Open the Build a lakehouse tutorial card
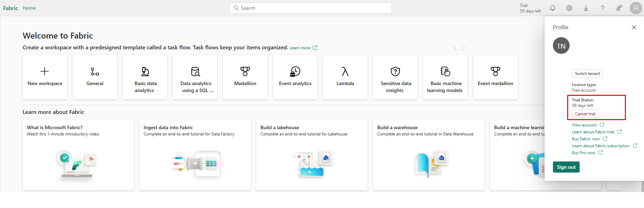 pyautogui.click(x=312, y=155)
